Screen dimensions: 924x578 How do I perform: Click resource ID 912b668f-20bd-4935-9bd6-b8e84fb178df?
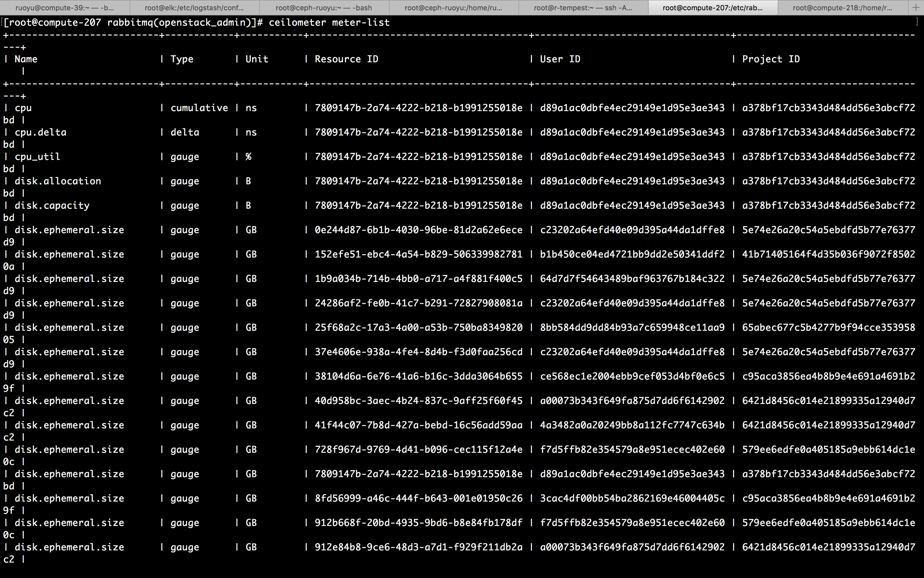[x=418, y=523]
